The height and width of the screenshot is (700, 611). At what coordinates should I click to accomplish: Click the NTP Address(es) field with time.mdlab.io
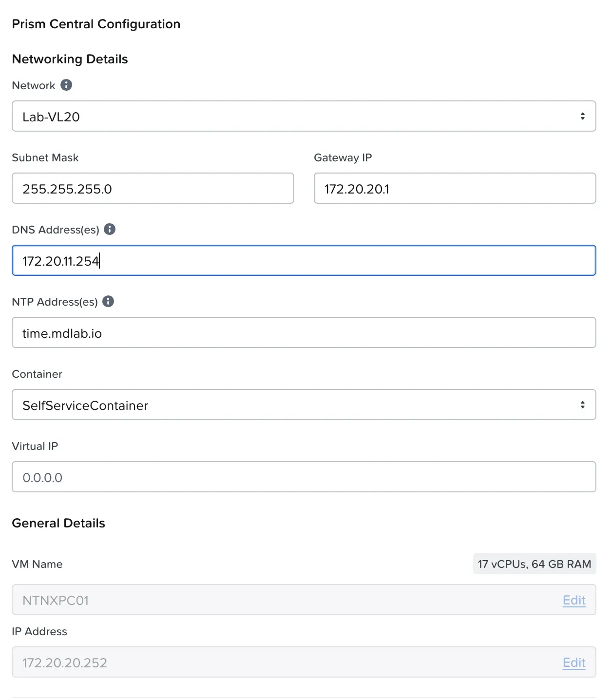(304, 332)
